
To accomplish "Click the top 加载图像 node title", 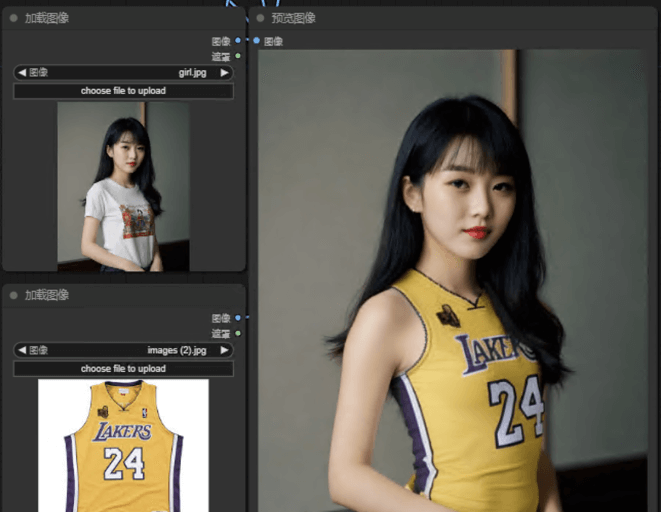I will (47, 18).
